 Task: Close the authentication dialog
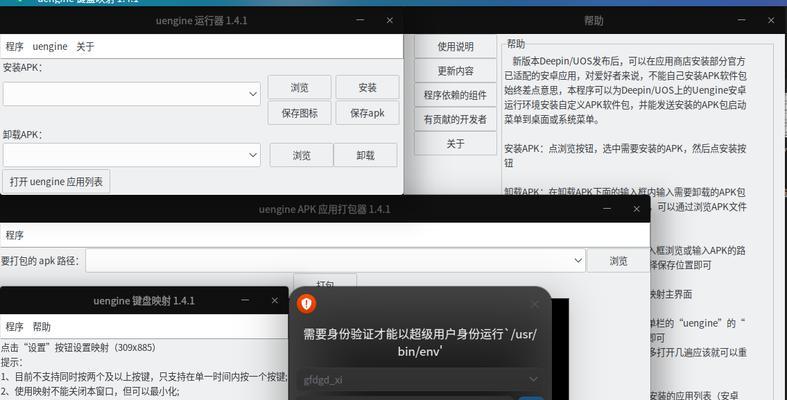point(535,304)
